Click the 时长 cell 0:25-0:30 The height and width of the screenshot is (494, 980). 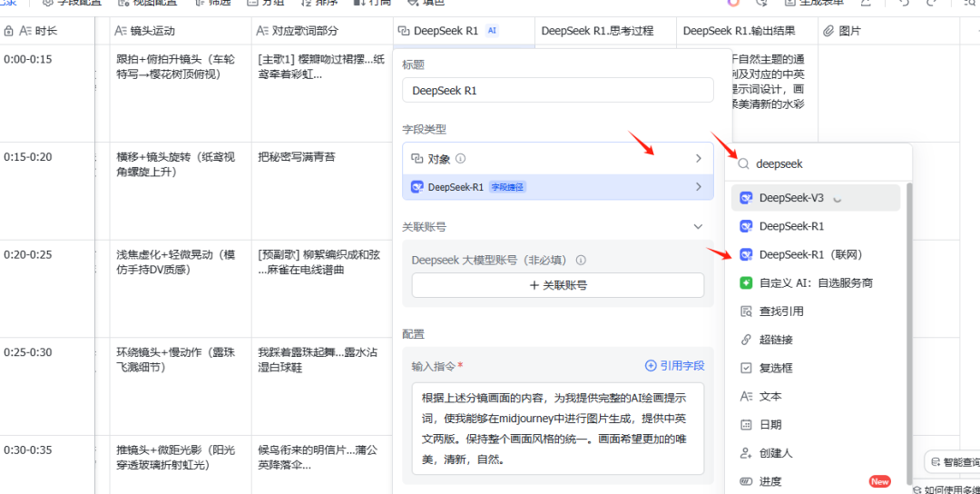pyautogui.click(x=47, y=386)
